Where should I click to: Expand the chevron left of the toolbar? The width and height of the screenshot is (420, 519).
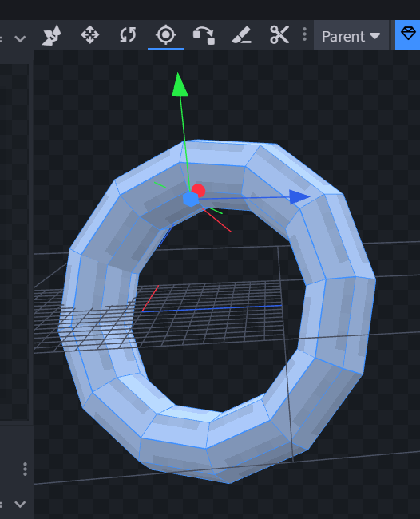(x=20, y=39)
